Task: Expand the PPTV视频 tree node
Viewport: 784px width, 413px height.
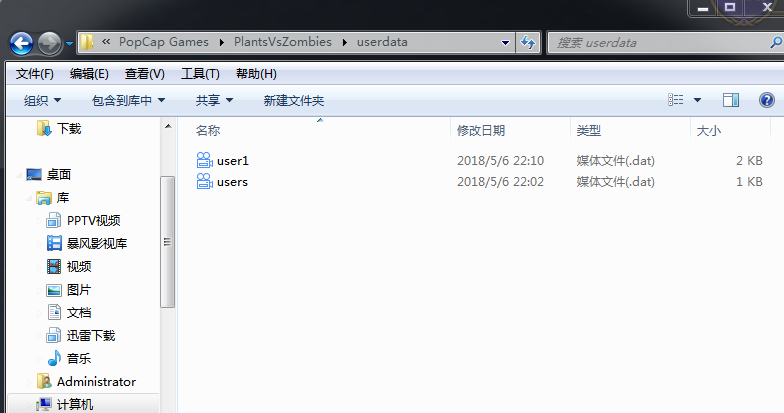Action: pyautogui.click(x=39, y=221)
